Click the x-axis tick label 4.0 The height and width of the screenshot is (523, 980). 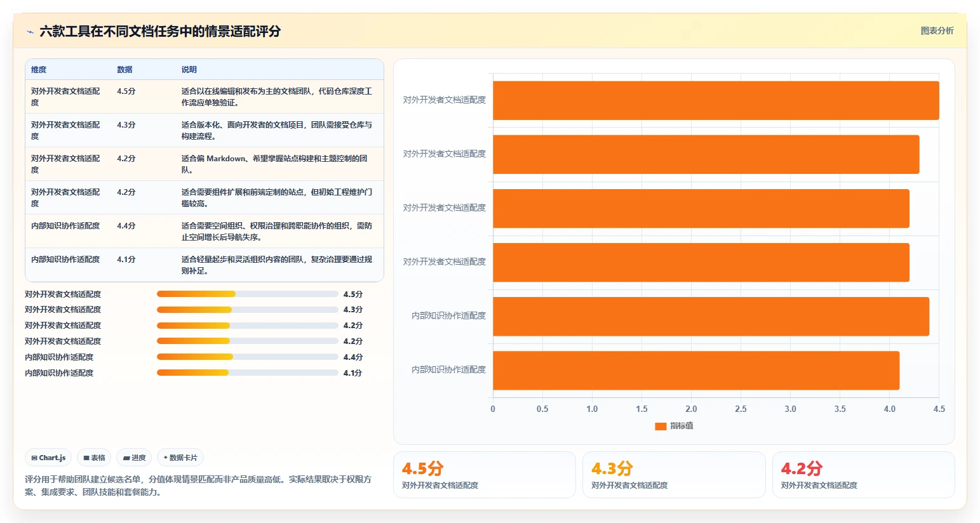889,409
